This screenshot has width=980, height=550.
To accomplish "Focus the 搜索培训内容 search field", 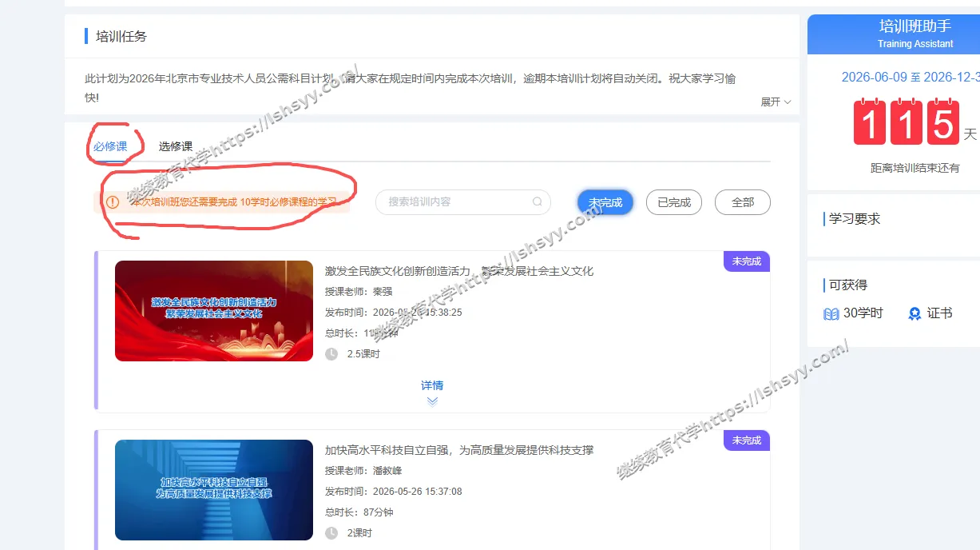I will pos(463,202).
